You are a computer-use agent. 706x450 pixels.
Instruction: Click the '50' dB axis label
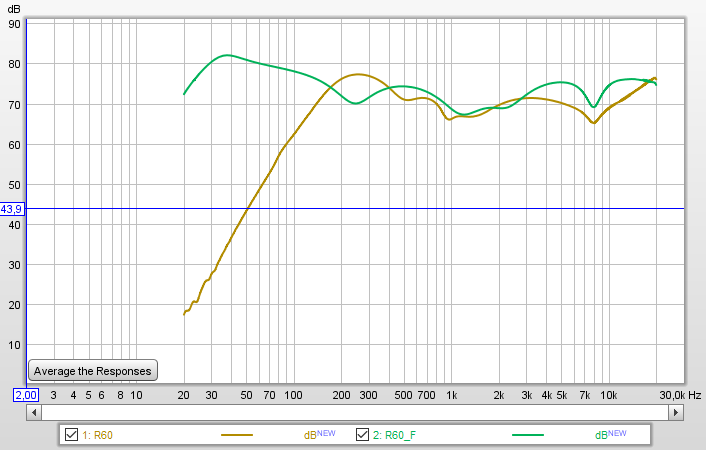14,185
